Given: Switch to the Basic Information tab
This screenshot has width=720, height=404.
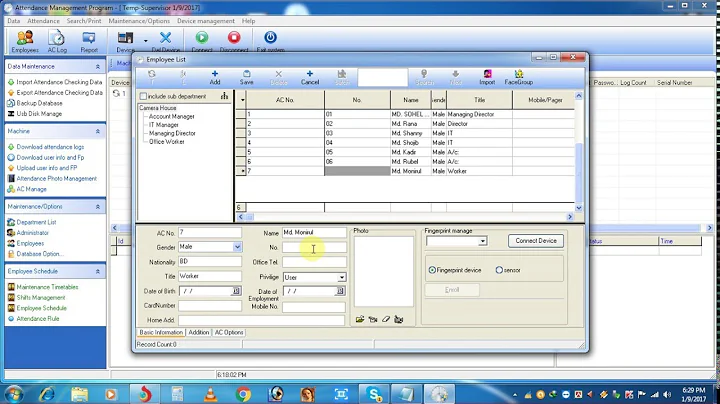Looking at the screenshot, I should [161, 332].
